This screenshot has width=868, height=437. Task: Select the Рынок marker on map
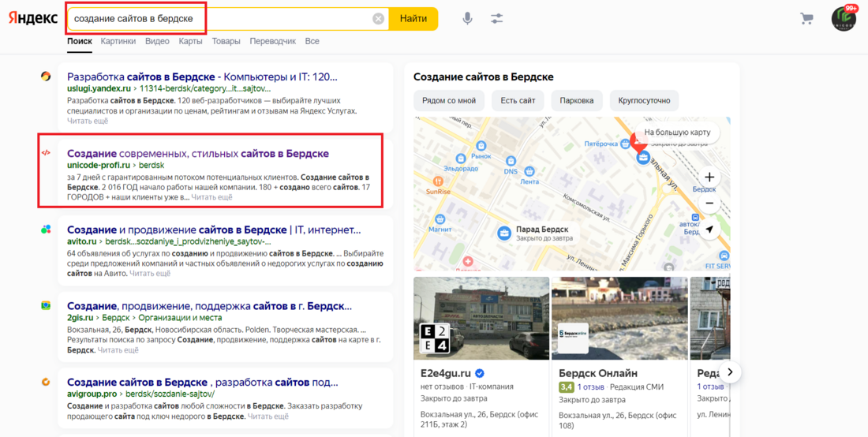481,146
